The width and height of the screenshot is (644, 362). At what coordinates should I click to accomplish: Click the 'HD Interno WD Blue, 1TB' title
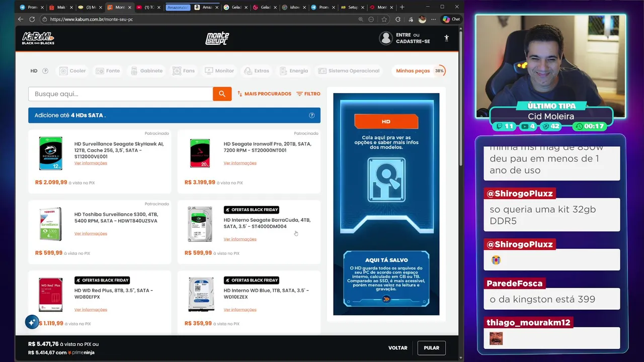[266, 294]
